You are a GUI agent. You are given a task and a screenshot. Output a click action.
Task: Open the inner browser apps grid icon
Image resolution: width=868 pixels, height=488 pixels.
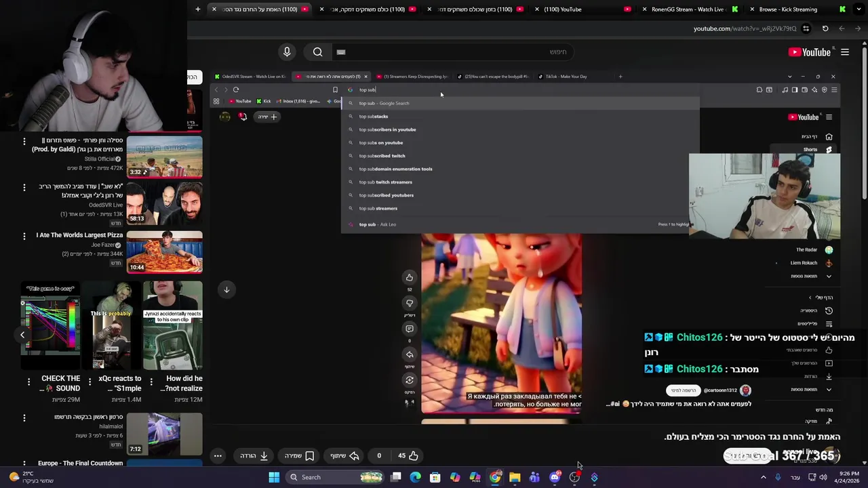(216, 101)
